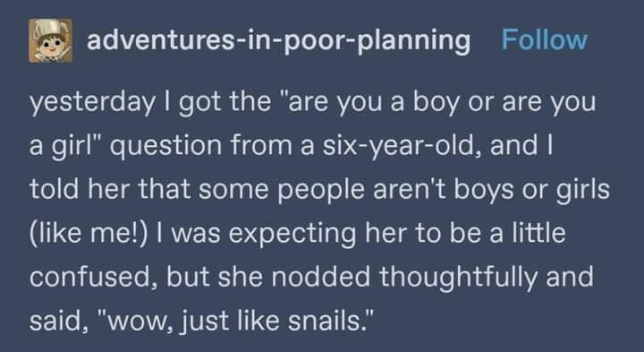
Task: Click the phrase "told her that" in the post
Action: [110, 189]
